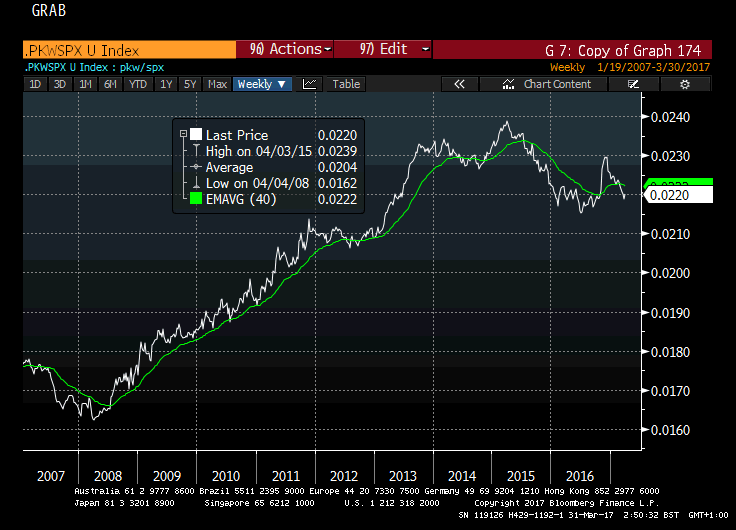The height and width of the screenshot is (530, 736).
Task: Open the Weekly periodicity dropdown
Action: 261,85
